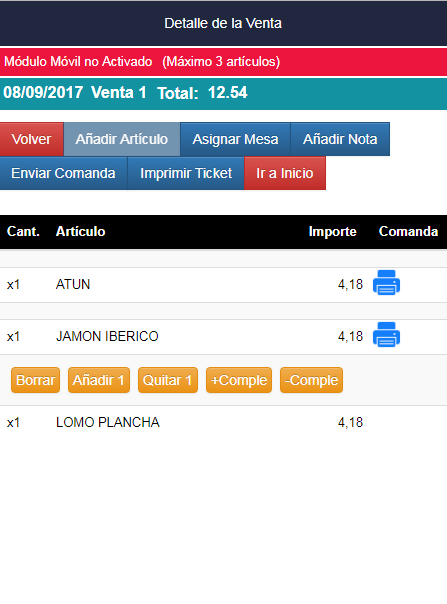Go back with the Volver button
The height and width of the screenshot is (604, 447).
(32, 139)
